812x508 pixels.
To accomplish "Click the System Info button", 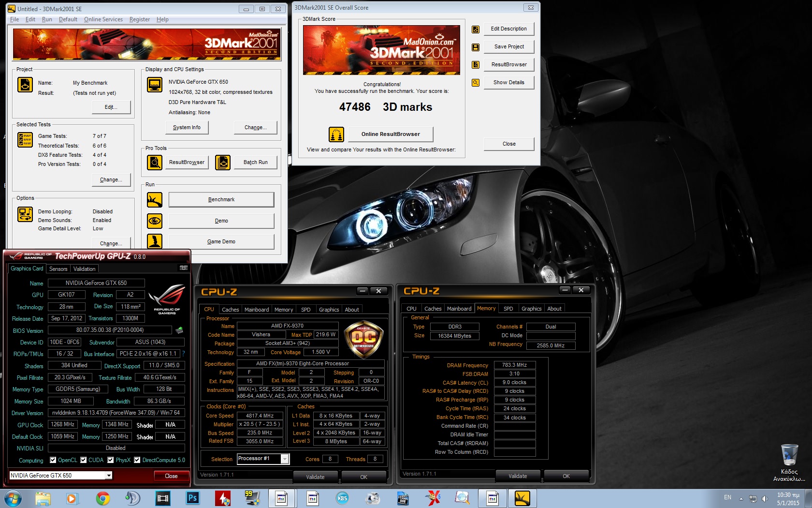I will [187, 128].
